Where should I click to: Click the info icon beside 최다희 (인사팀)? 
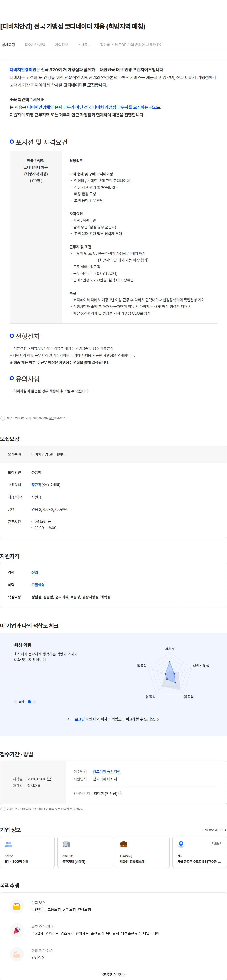coord(120,793)
